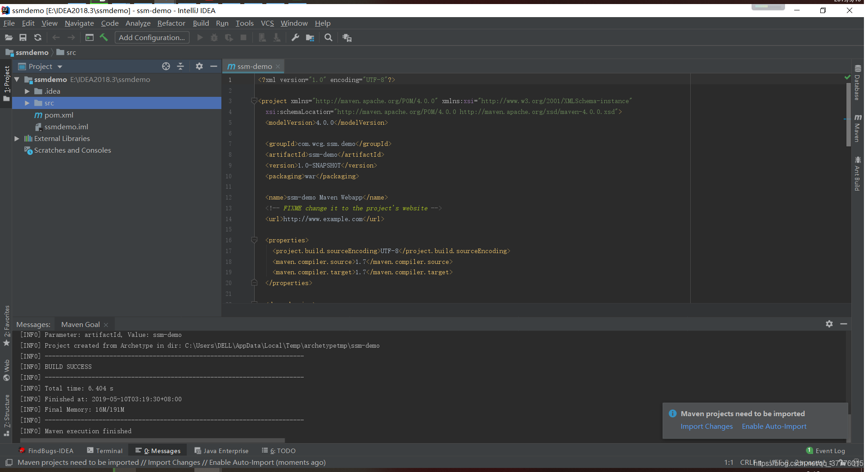Open the File menu
Image resolution: width=868 pixels, height=472 pixels.
[x=9, y=23]
